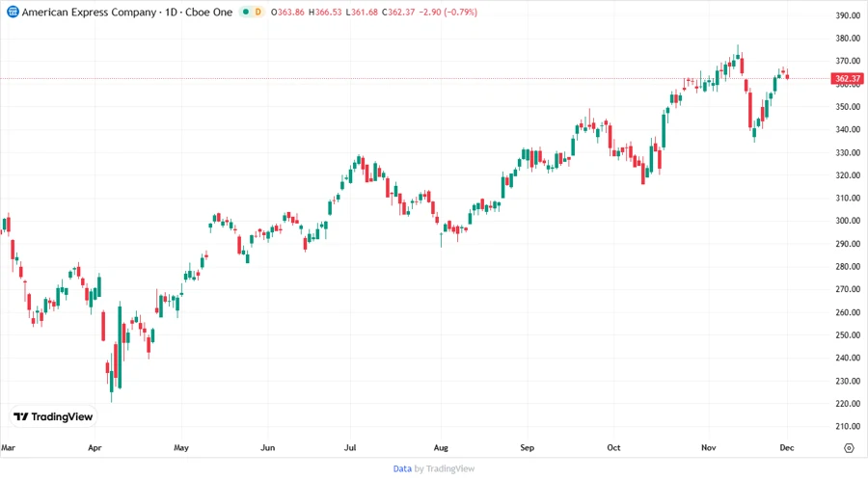Click the 300.00 price axis label

[848, 221]
